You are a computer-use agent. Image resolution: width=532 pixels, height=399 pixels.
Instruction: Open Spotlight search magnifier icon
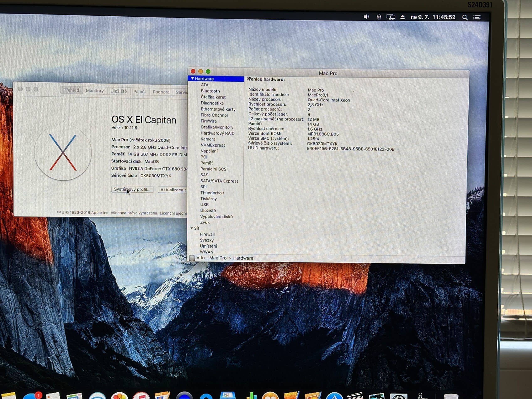pyautogui.click(x=465, y=17)
